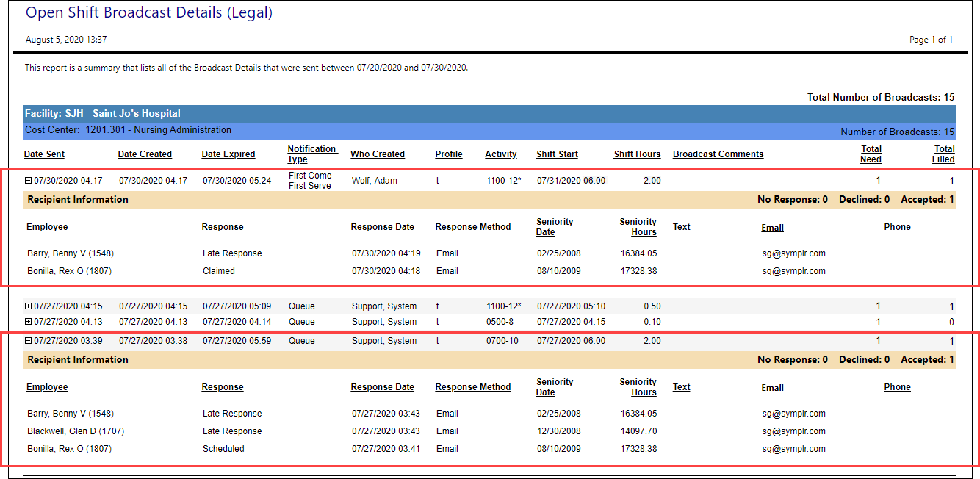Screen dimensions: 980x479
Task: Sort by Notification Type column header
Action: pos(311,154)
